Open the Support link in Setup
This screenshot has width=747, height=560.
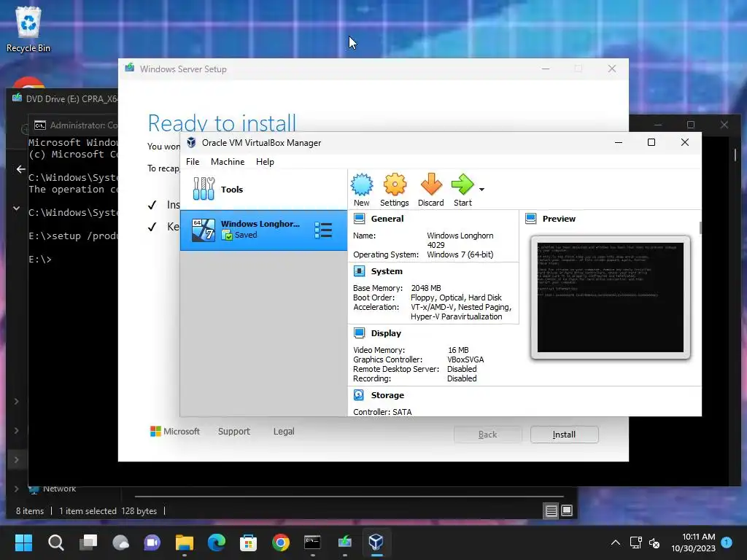tap(234, 432)
